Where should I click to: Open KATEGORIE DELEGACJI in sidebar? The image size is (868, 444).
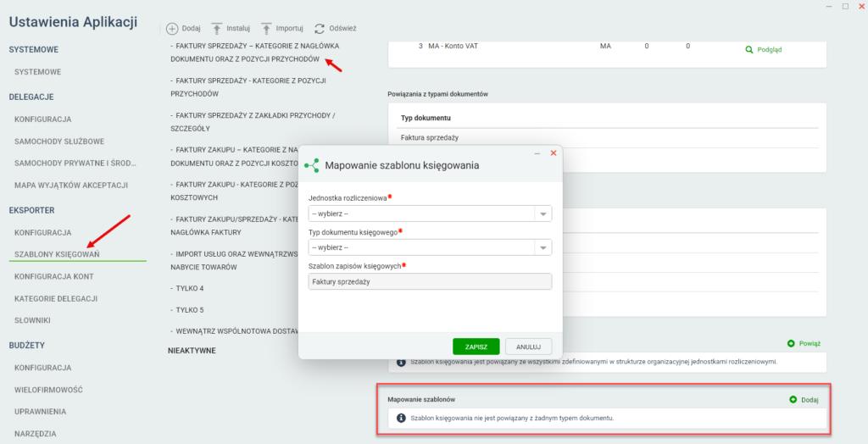point(56,298)
